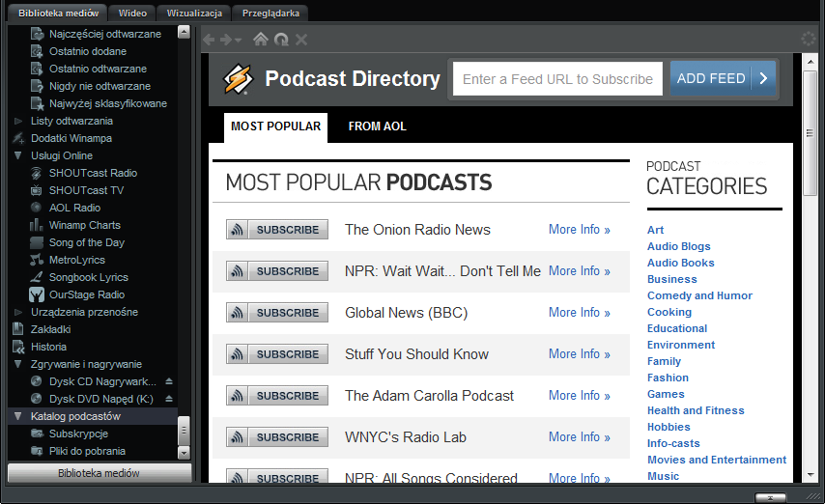Switch to the Biblioteka mediów tab

(x=58, y=14)
